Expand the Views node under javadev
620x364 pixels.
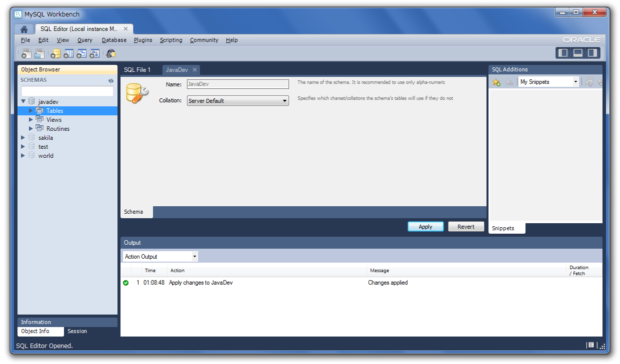coord(31,119)
